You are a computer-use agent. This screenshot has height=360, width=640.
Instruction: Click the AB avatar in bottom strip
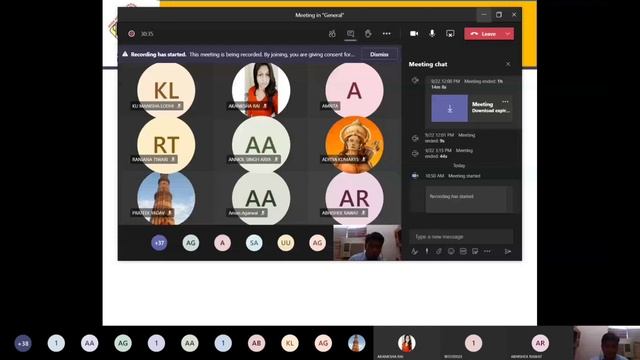[256, 343]
